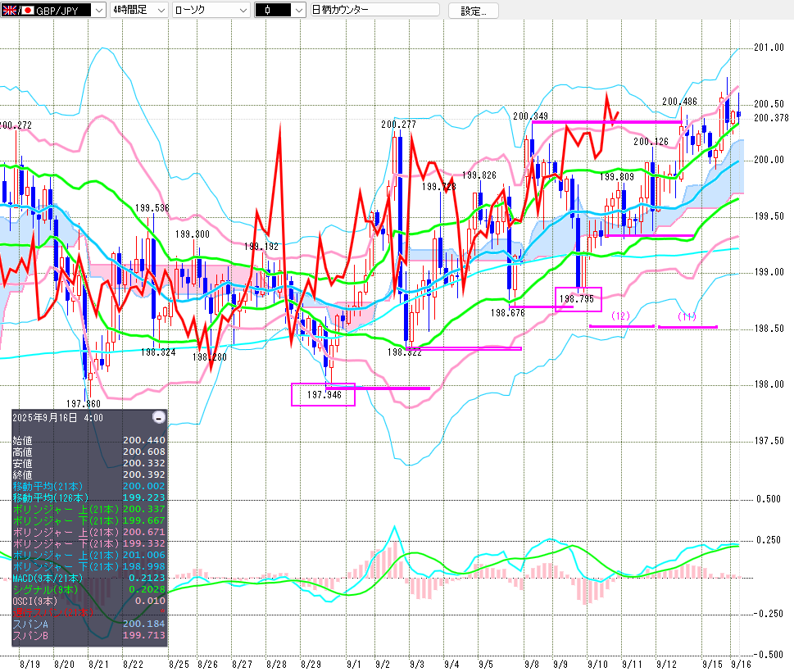
Task: Select the Bollinger lower band 199.667 row
Action: [x=89, y=520]
